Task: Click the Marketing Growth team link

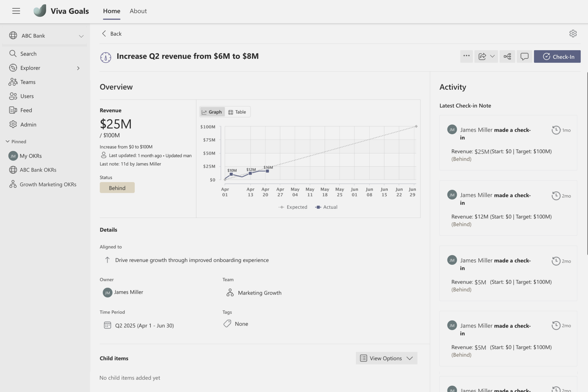Action: [x=259, y=293]
